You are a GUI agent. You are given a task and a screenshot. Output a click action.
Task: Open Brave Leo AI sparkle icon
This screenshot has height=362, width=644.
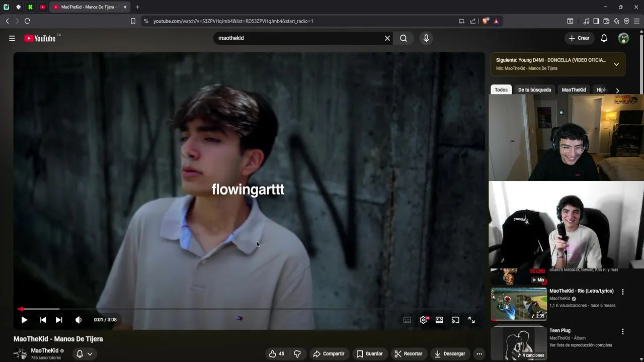(616, 21)
